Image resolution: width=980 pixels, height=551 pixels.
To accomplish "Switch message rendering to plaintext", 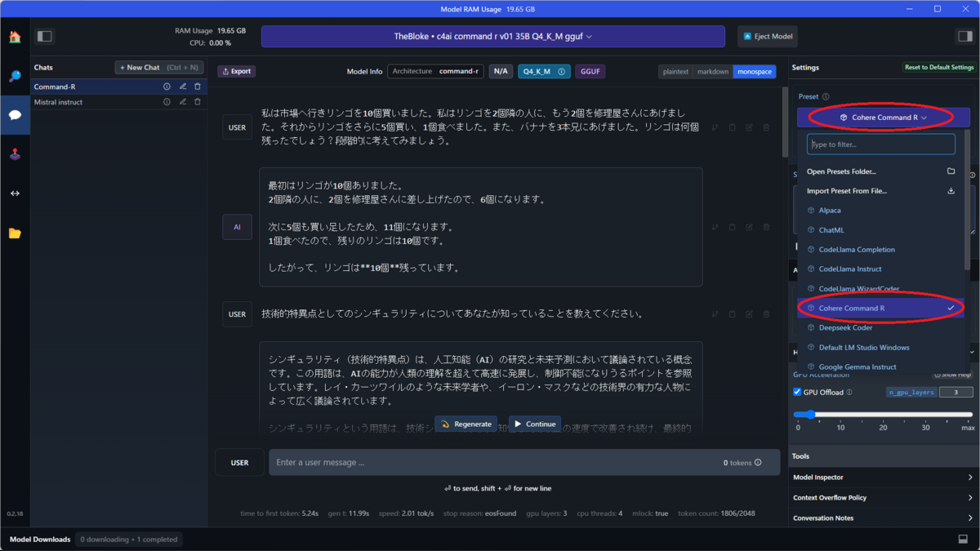I will tap(675, 72).
